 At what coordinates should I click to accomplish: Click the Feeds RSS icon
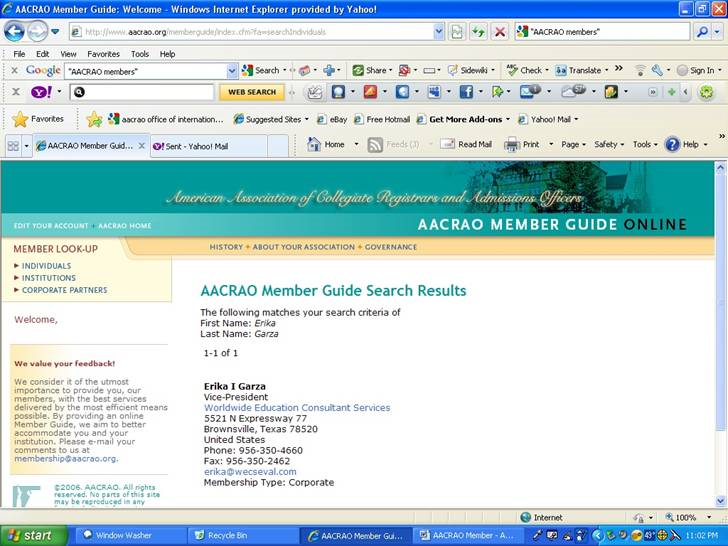375,145
